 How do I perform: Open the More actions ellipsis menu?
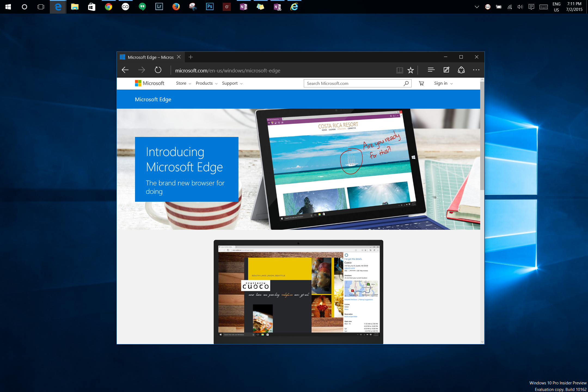click(x=476, y=70)
